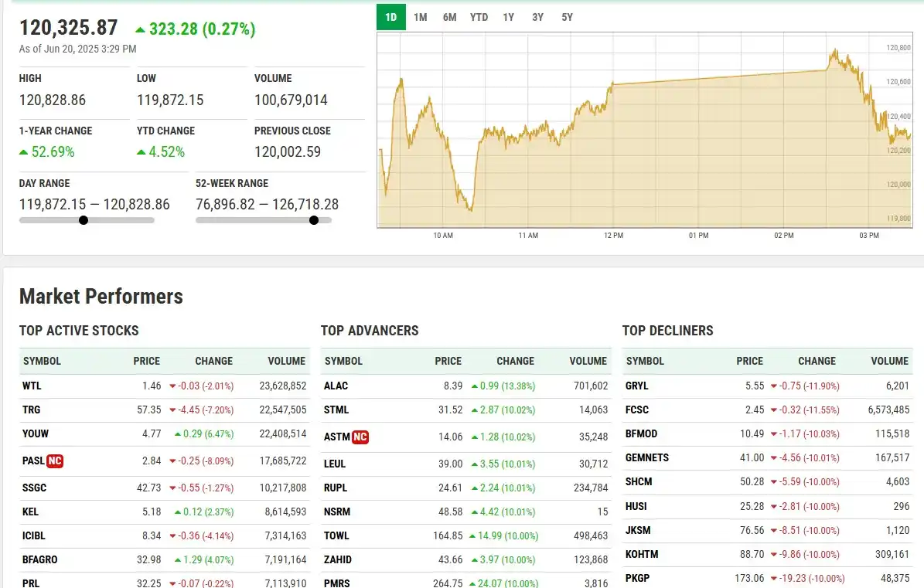The width and height of the screenshot is (924, 588).
Task: Switch chart to 6M range
Action: 449,17
